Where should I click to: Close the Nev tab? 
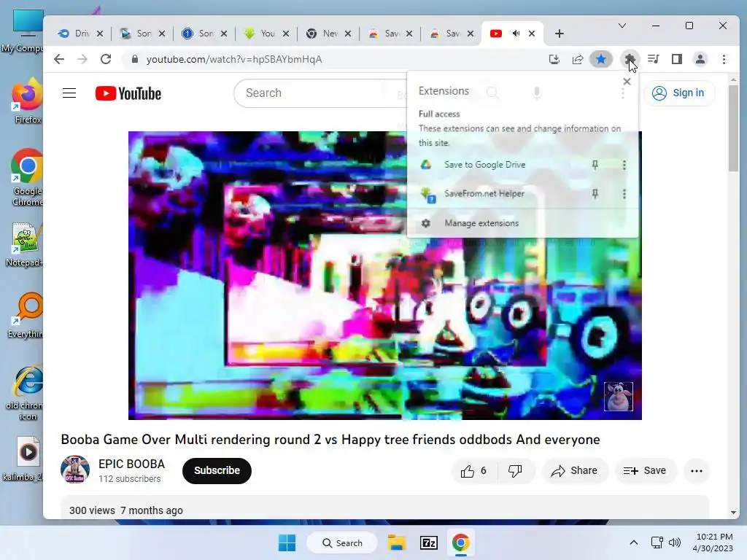pos(348,34)
